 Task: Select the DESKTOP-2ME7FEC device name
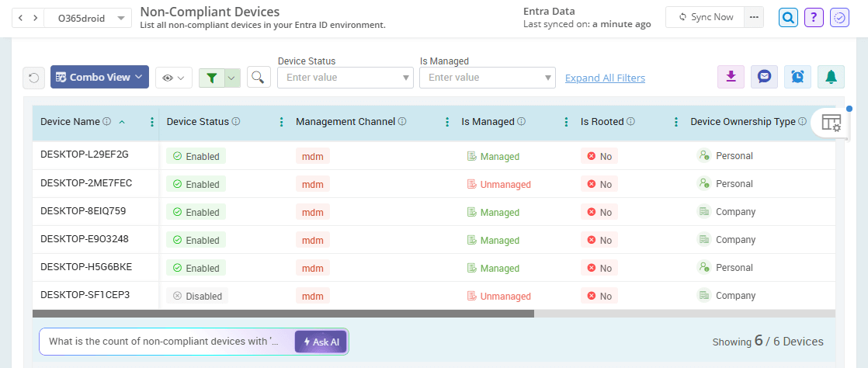click(x=86, y=182)
